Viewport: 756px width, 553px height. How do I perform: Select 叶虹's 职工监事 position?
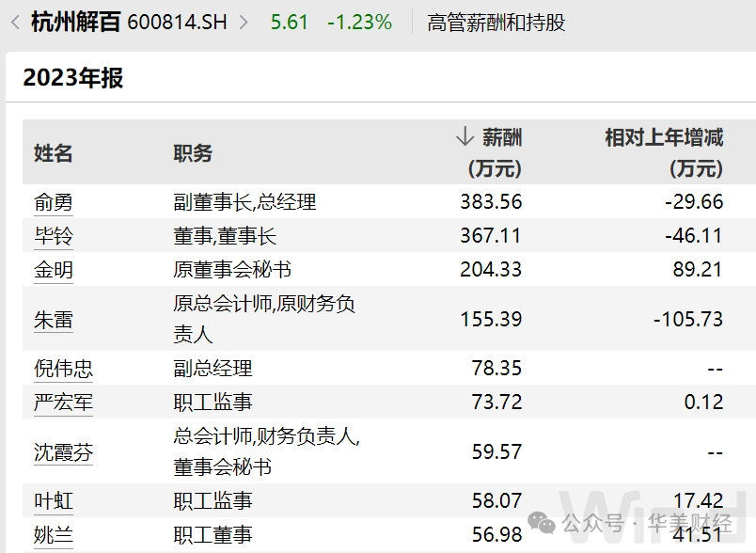213,501
